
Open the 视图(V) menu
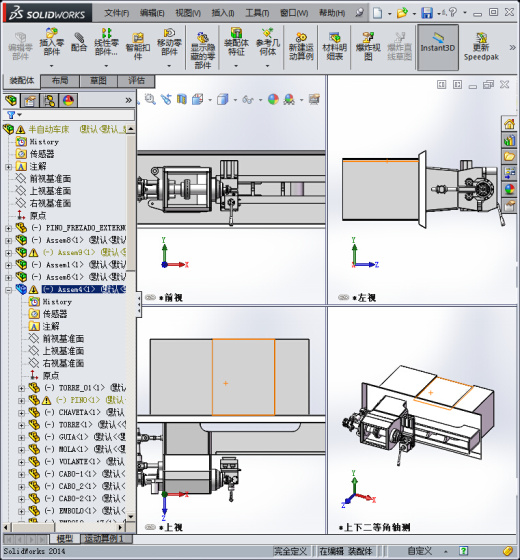(188, 13)
